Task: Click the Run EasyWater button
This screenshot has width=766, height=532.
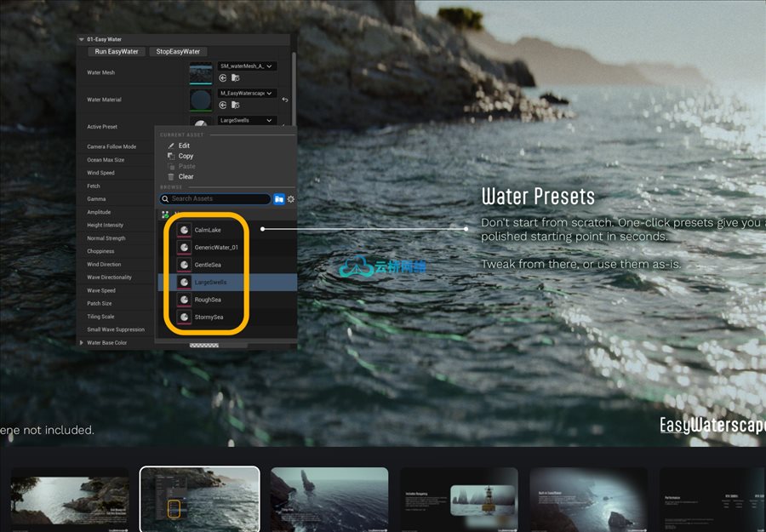Action: click(x=117, y=51)
